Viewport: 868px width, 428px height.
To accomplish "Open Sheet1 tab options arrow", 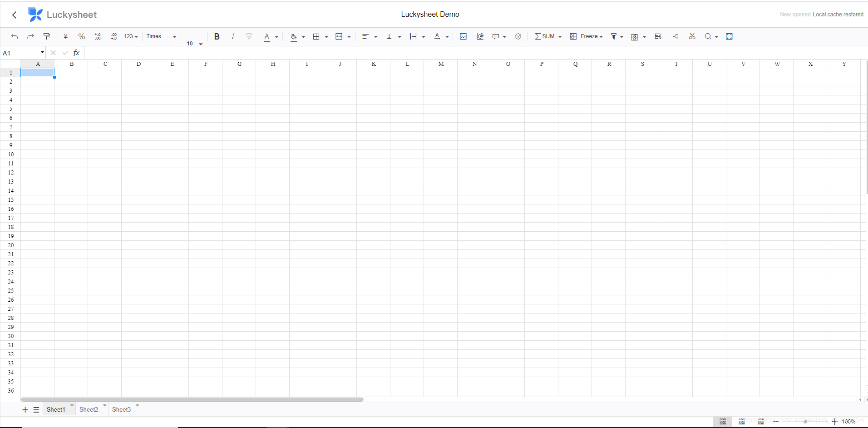I will pos(72,405).
